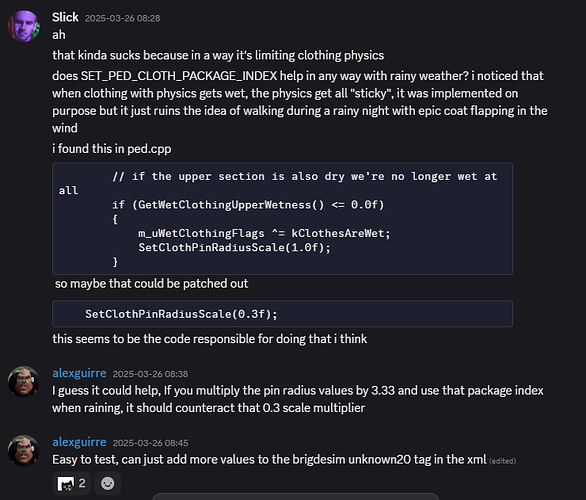Click the 'Easy to test' brigdesim message
586x500 pixels.
click(269, 459)
